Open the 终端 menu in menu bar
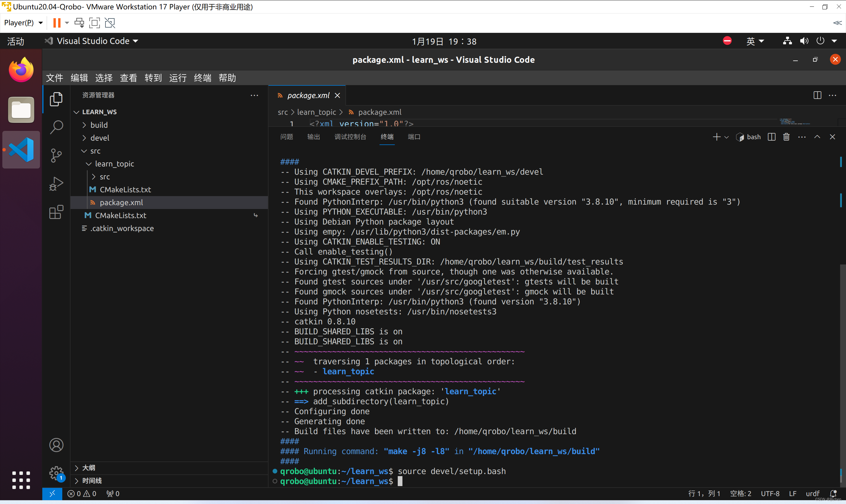This screenshot has height=504, width=846. 202,78
